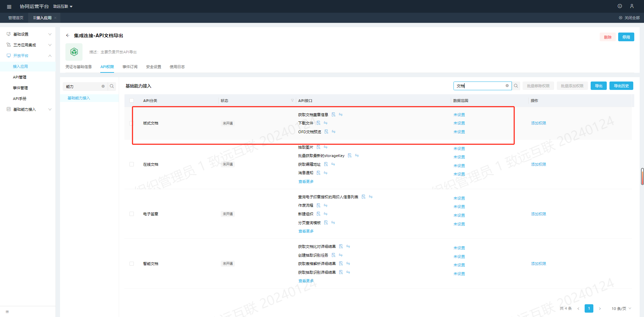Screen dimensions: 644x317
Task: Go back using the arrow beside 集成连接-API文档导出
Action: tap(68, 35)
